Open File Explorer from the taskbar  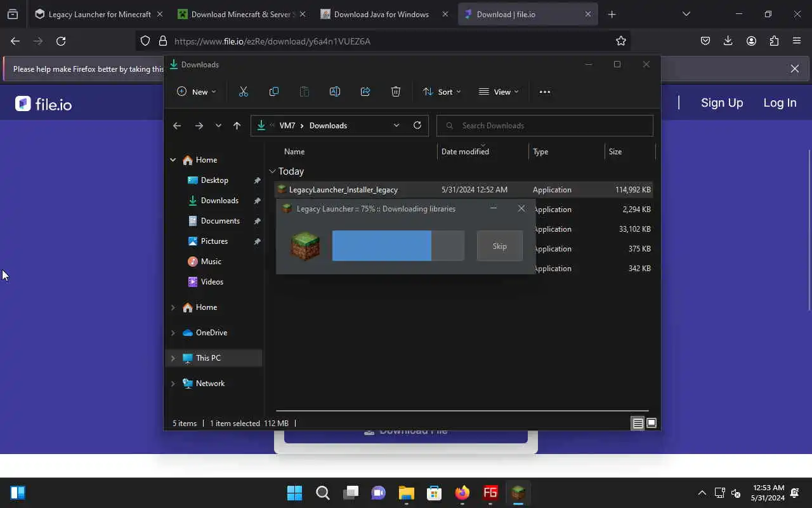click(x=406, y=493)
